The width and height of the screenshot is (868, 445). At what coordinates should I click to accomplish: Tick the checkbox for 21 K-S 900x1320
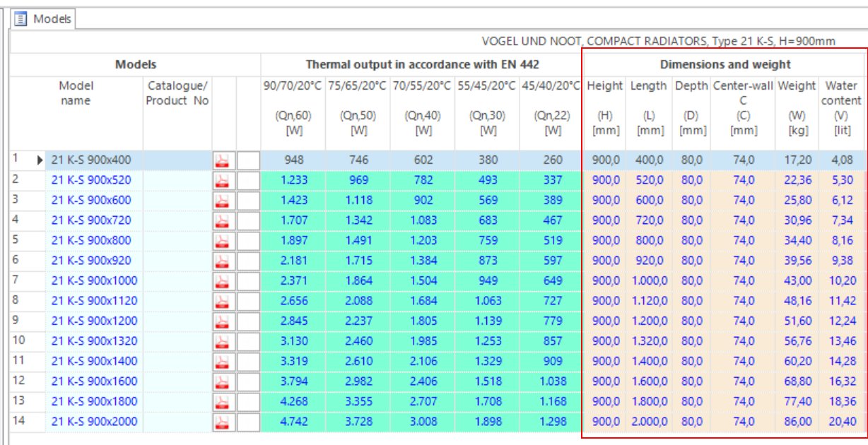click(248, 341)
